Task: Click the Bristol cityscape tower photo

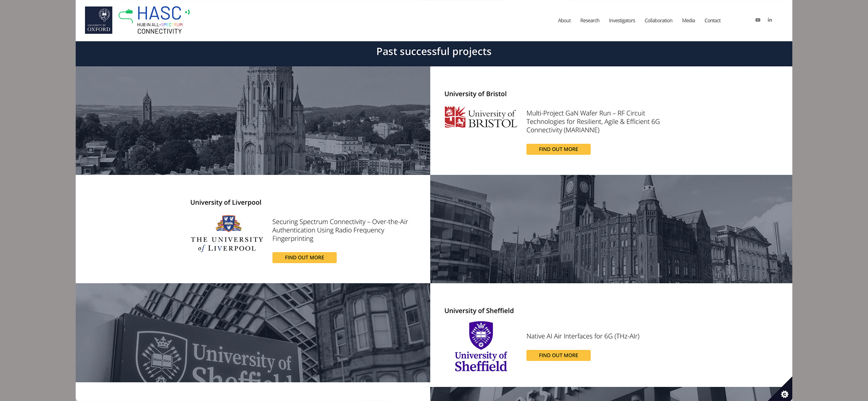Action: [253, 121]
